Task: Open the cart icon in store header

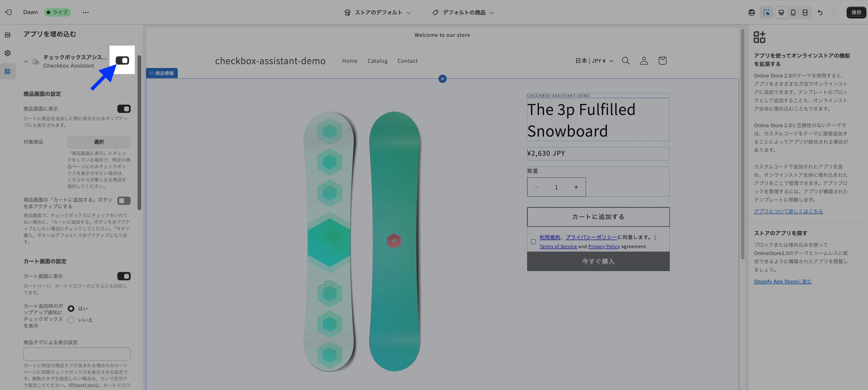Action: [x=662, y=61]
